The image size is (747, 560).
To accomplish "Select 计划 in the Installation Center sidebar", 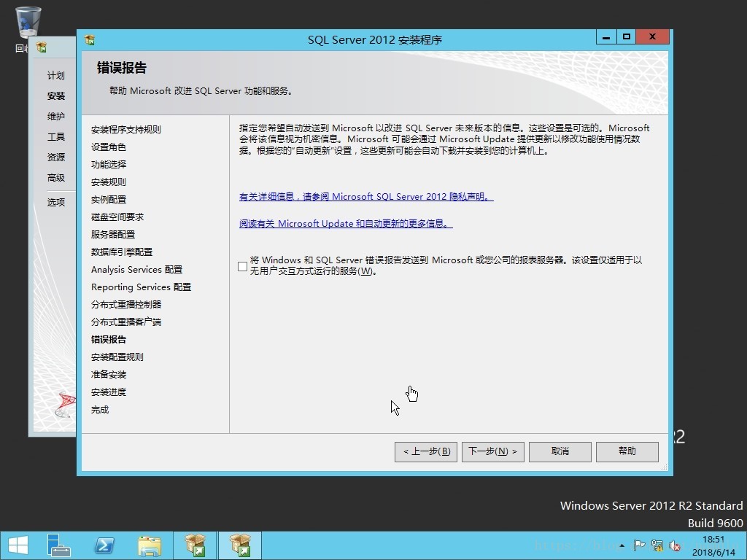I will tap(55, 75).
